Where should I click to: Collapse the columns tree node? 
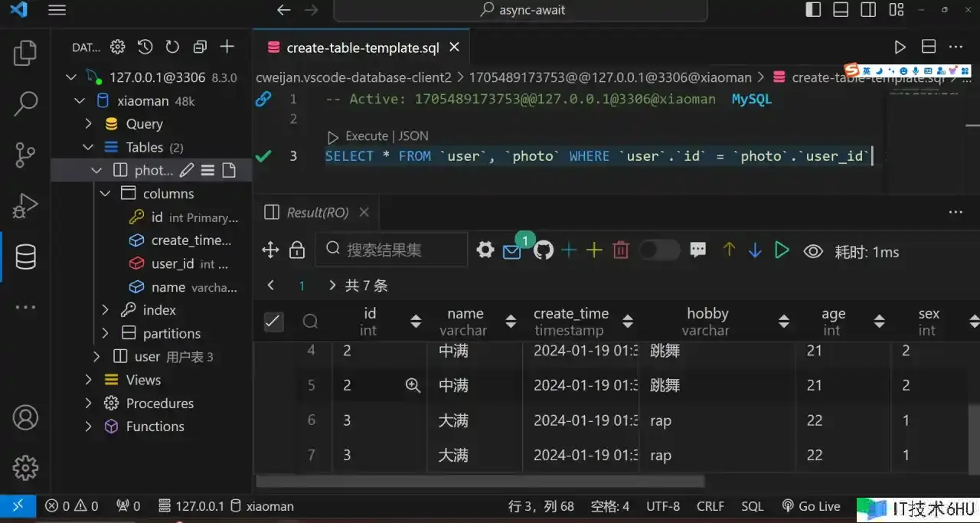point(106,194)
